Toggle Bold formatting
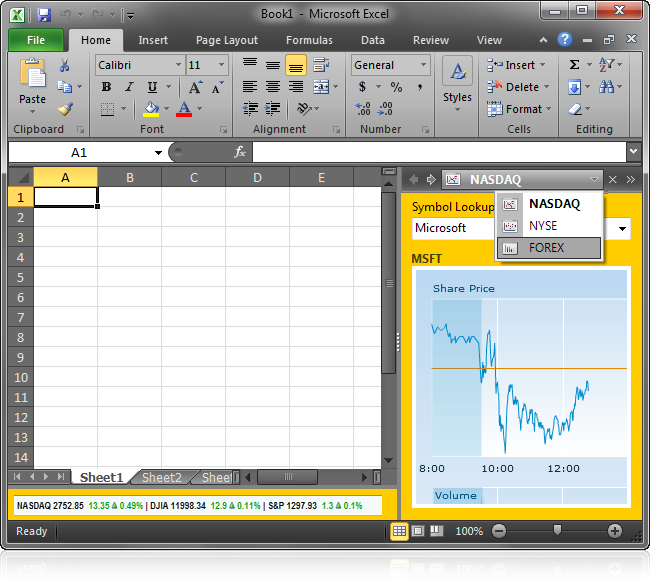 (x=107, y=87)
